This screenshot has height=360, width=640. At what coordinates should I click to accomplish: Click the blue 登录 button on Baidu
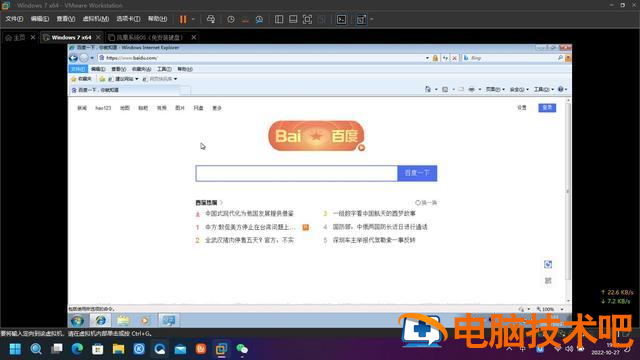pyautogui.click(x=547, y=108)
